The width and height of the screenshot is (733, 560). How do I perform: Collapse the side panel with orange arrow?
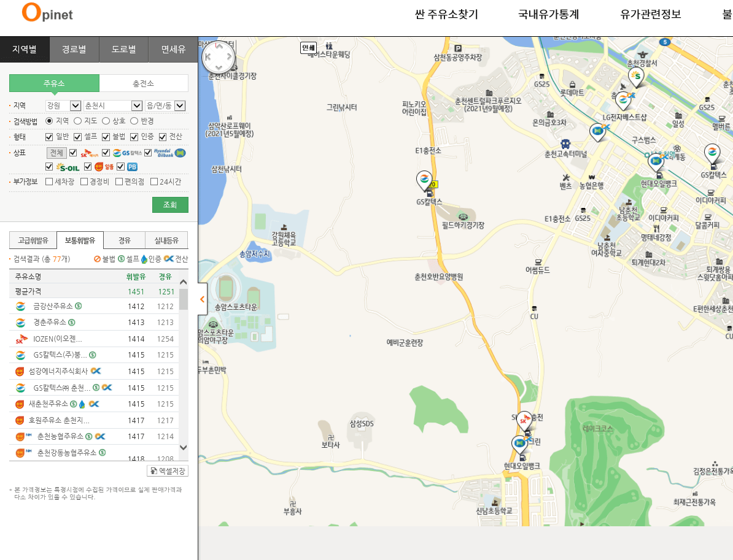203,299
